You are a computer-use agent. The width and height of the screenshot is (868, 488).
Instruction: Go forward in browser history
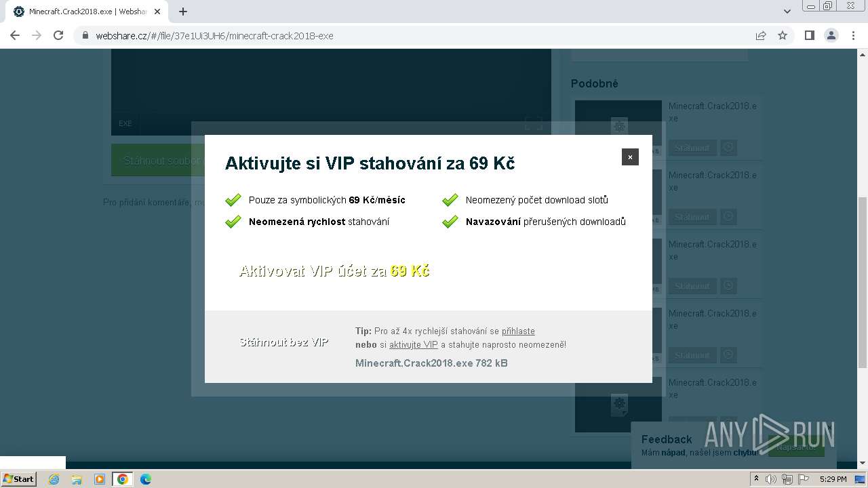(x=37, y=36)
